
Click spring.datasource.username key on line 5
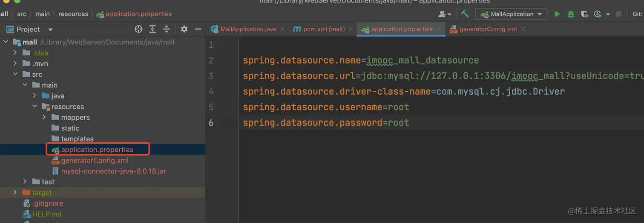(x=313, y=107)
